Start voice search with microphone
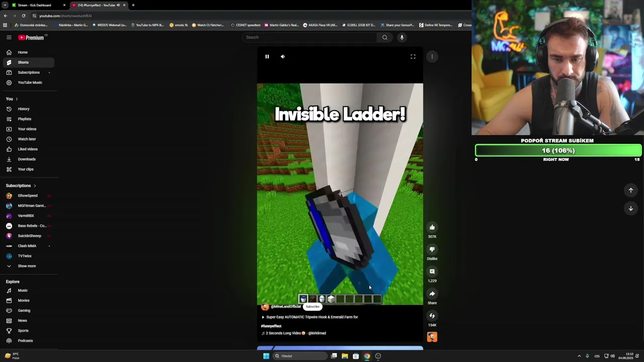The width and height of the screenshot is (644, 362). (401, 37)
